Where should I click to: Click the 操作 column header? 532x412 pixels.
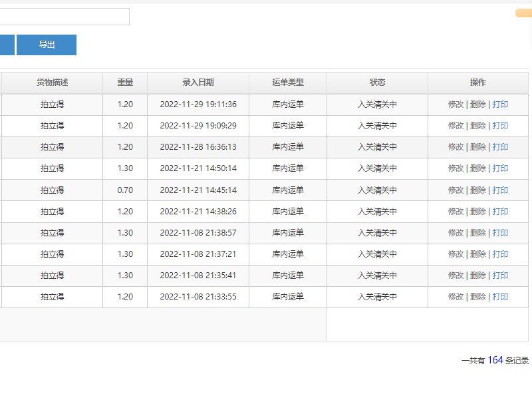pos(477,83)
